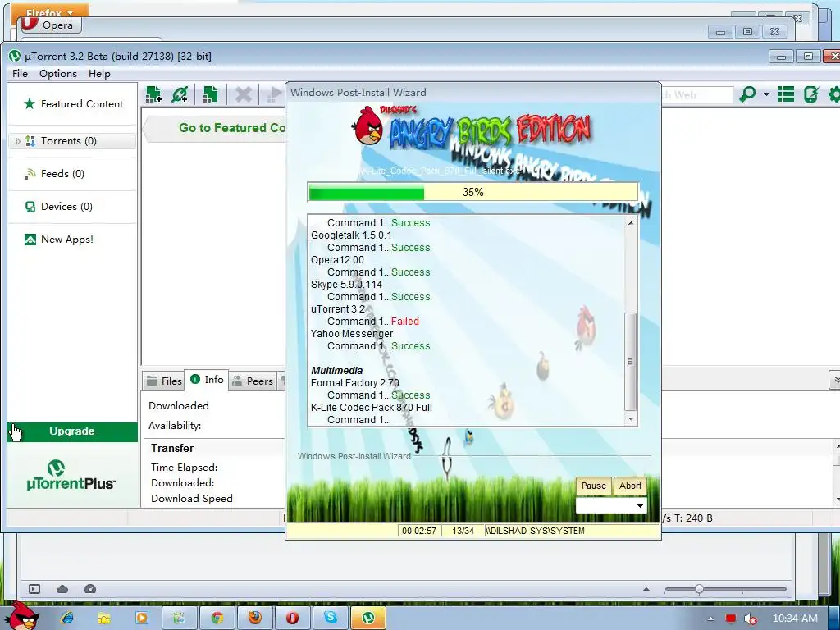The height and width of the screenshot is (630, 840).
Task: Switch to Skype in taskbar
Action: 330,619
